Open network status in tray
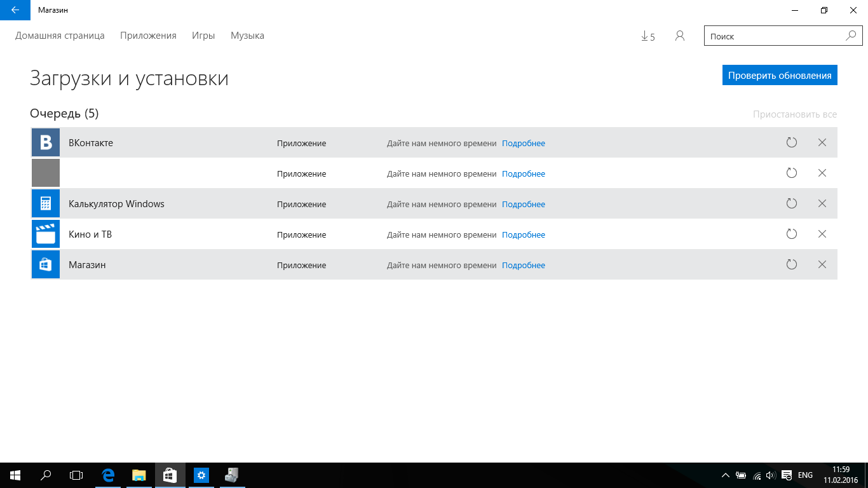The image size is (868, 488). click(x=757, y=475)
